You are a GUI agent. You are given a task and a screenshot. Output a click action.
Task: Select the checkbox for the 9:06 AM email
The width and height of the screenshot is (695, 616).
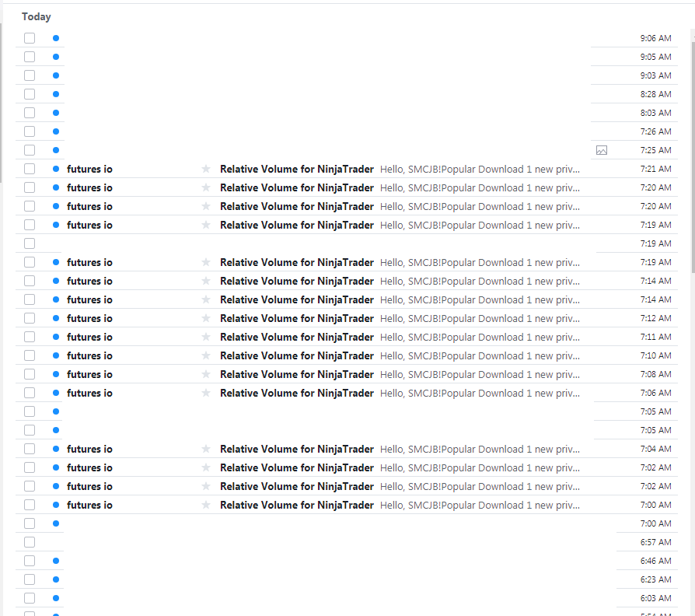point(30,38)
